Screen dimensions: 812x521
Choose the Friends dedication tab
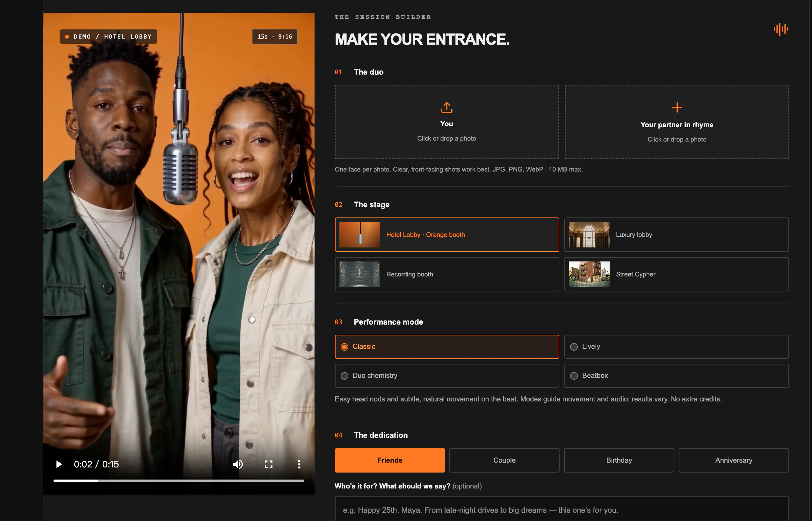click(390, 460)
